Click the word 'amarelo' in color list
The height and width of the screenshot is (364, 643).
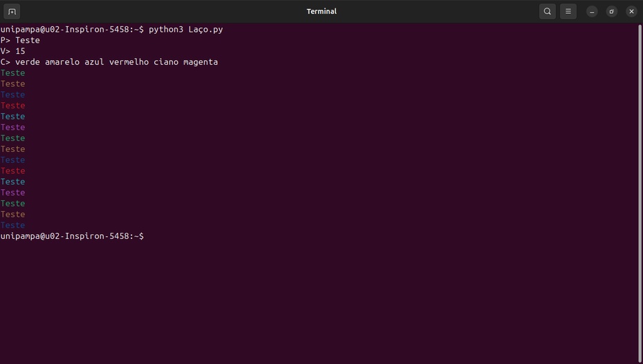click(62, 62)
